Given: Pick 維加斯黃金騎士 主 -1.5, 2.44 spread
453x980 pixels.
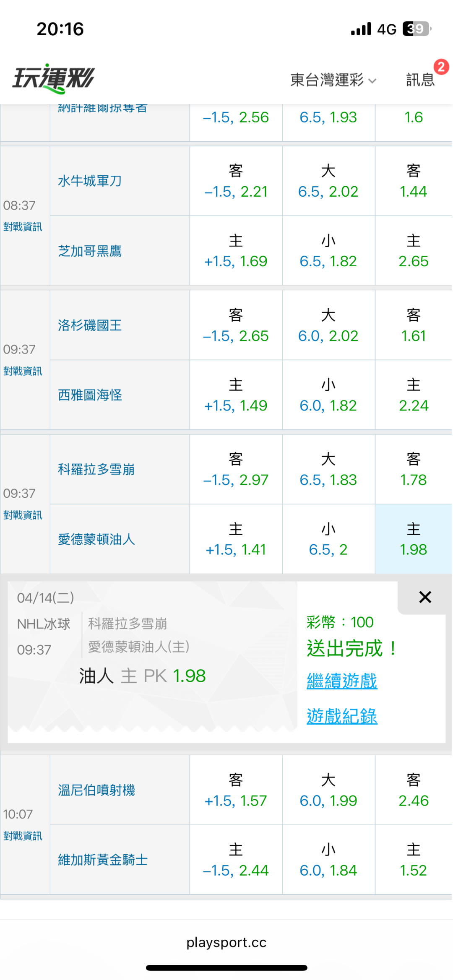Looking at the screenshot, I should tap(236, 860).
